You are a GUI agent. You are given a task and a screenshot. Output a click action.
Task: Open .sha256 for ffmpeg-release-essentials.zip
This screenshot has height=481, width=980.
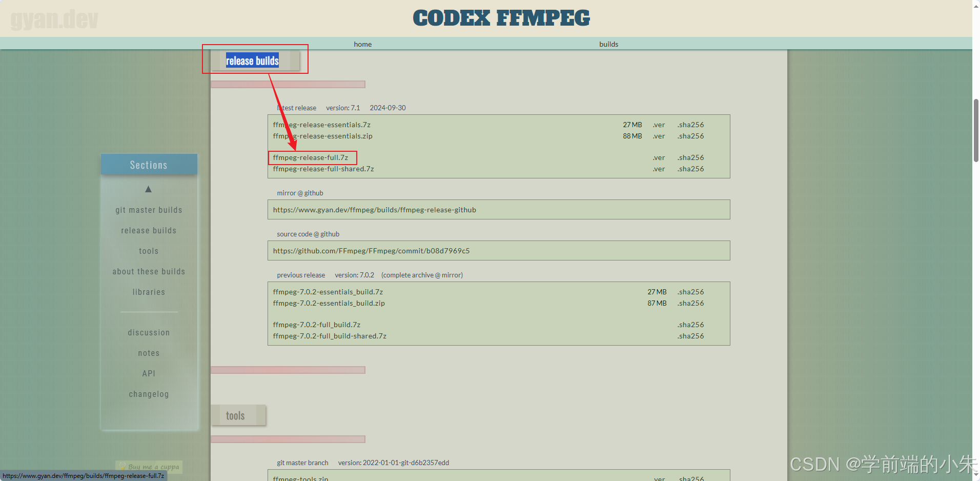point(690,136)
